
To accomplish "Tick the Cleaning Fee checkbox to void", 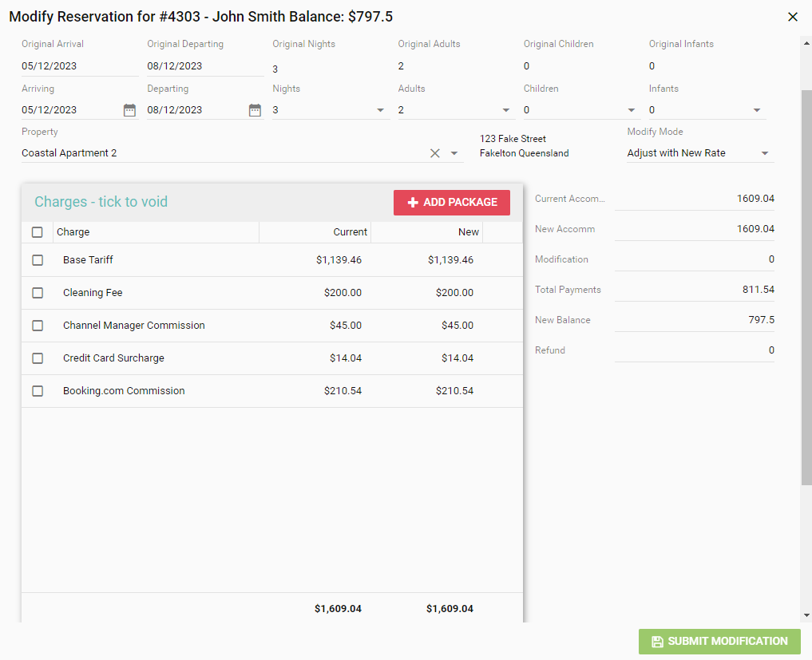I will (x=38, y=293).
